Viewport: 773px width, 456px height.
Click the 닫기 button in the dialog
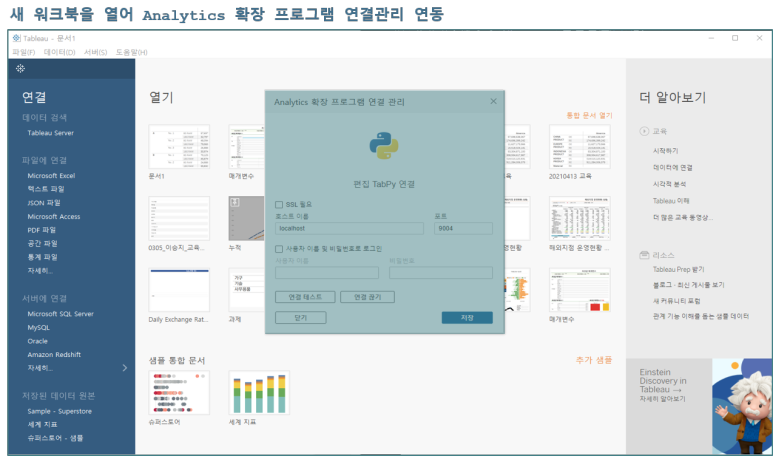click(x=301, y=317)
